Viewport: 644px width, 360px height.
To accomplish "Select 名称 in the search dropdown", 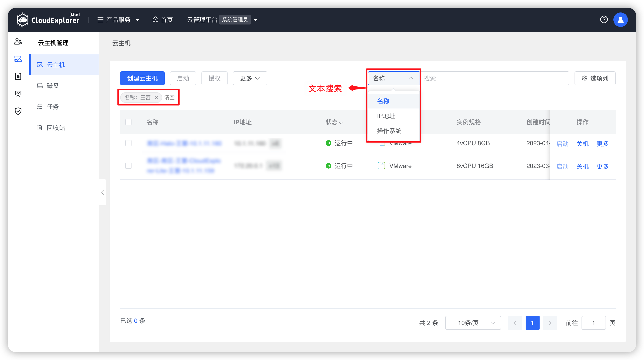I will tap(393, 101).
